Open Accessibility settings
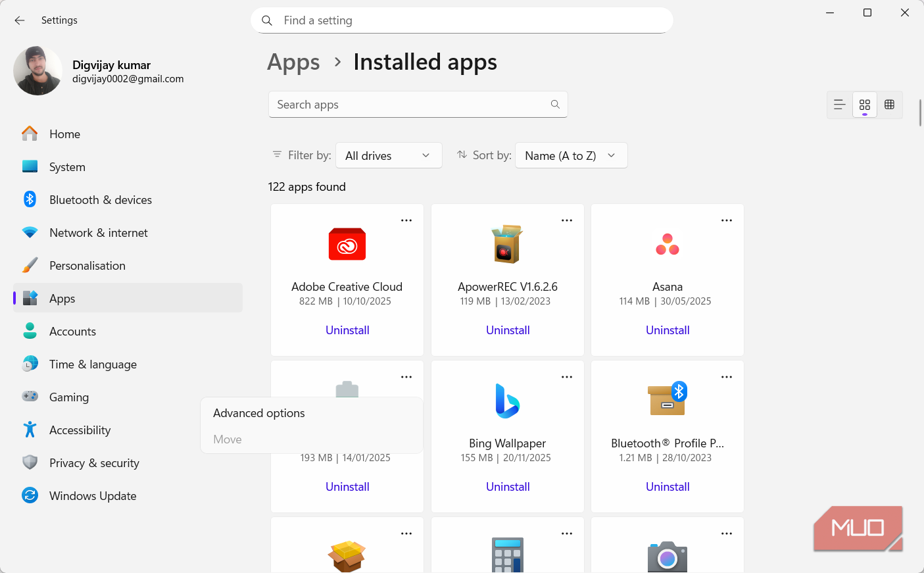Viewport: 924px width, 573px height. [128, 430]
